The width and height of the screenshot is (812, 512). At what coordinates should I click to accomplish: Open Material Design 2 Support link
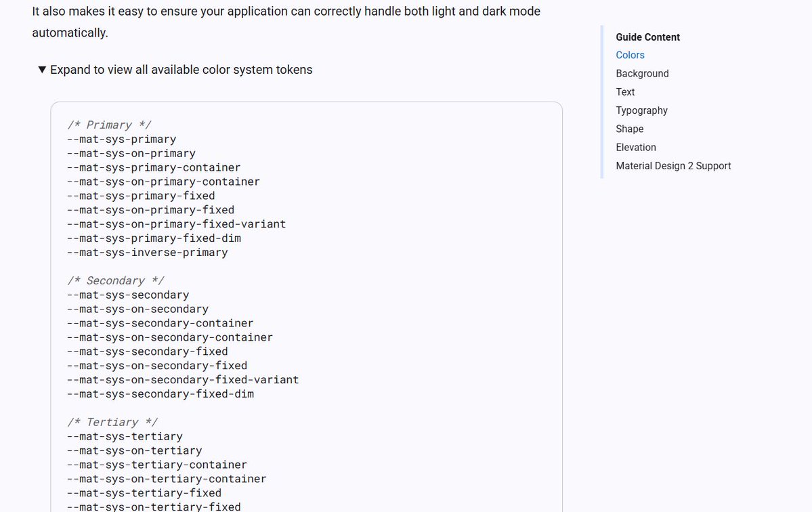673,166
